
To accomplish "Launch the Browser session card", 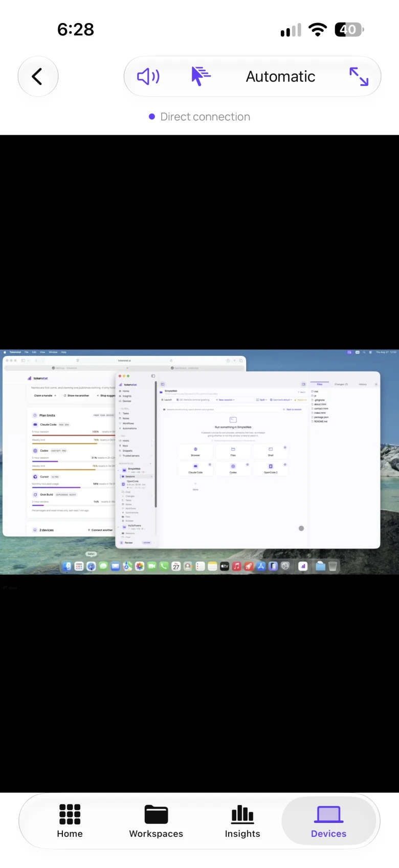I will [195, 451].
